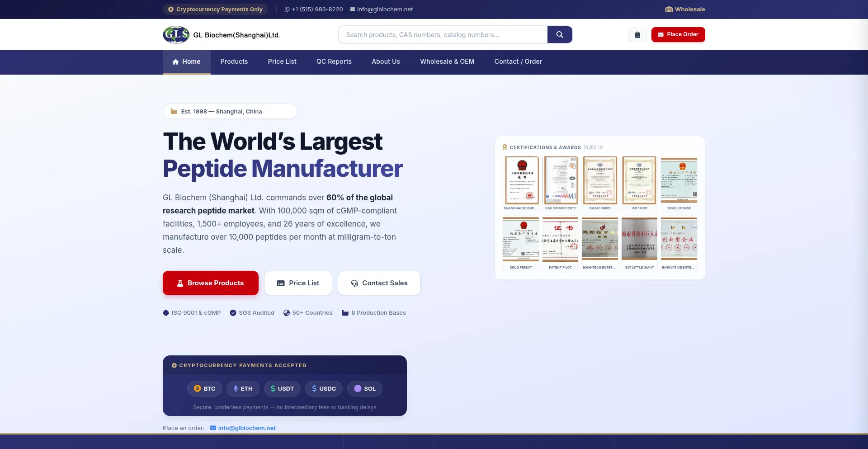868x449 pixels.
Task: Click GL Biochem(Shanghai)Ltd. company name
Action: [x=236, y=35]
